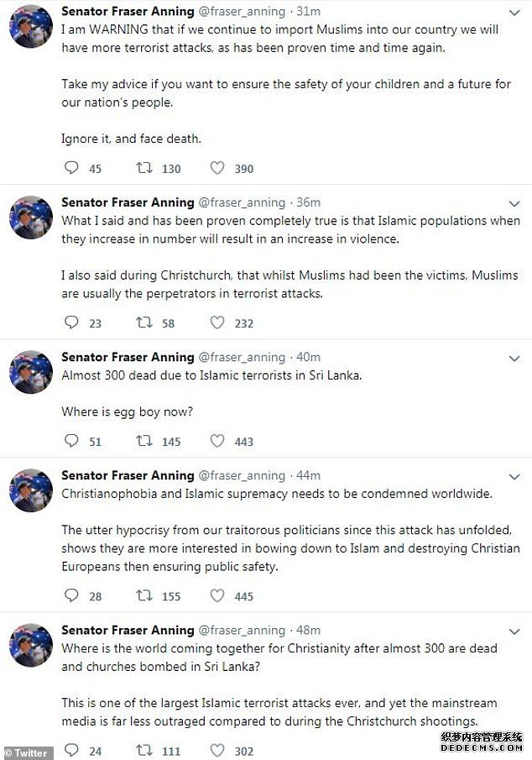This screenshot has height=760, width=532.
Task: Retweet the egg boy tweet with 145 retweets
Action: [x=143, y=441]
